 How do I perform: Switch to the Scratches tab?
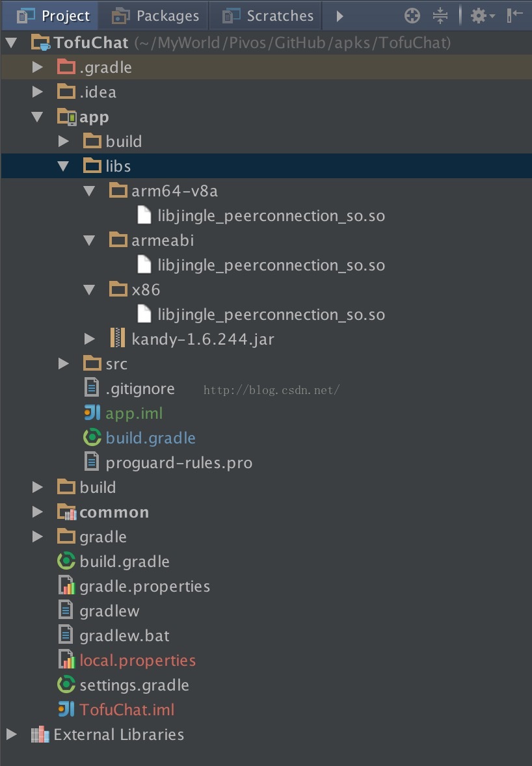click(x=268, y=16)
